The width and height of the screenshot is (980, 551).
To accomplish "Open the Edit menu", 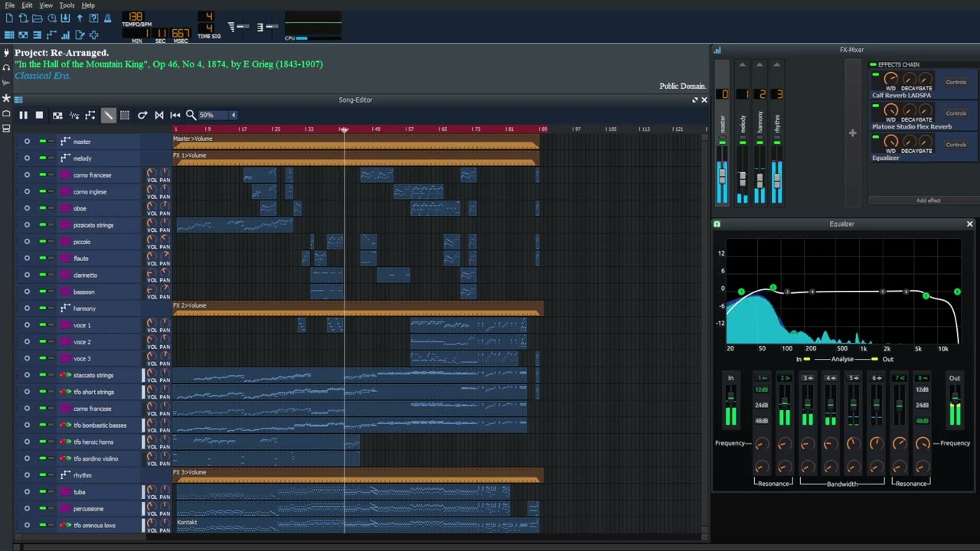I will coord(27,5).
